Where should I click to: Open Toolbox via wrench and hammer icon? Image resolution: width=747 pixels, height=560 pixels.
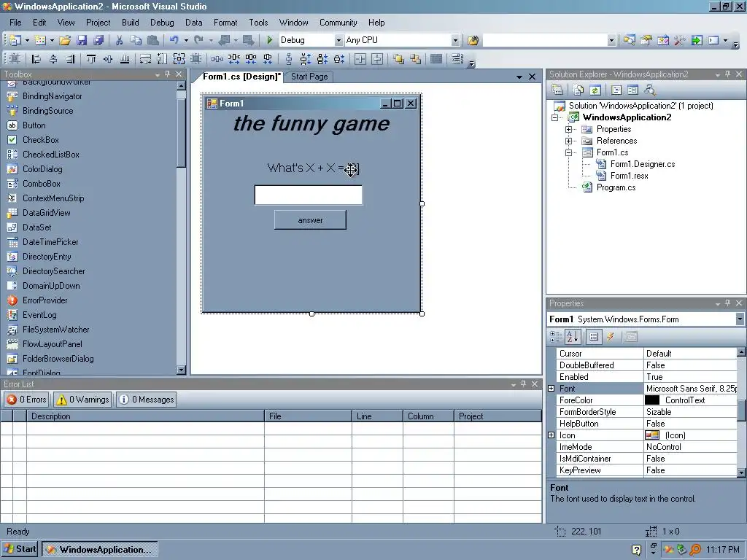pos(680,40)
